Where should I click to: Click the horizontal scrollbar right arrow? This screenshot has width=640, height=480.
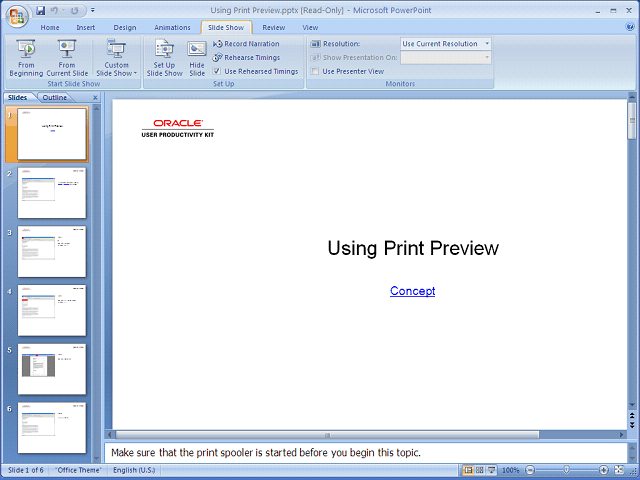pos(622,435)
